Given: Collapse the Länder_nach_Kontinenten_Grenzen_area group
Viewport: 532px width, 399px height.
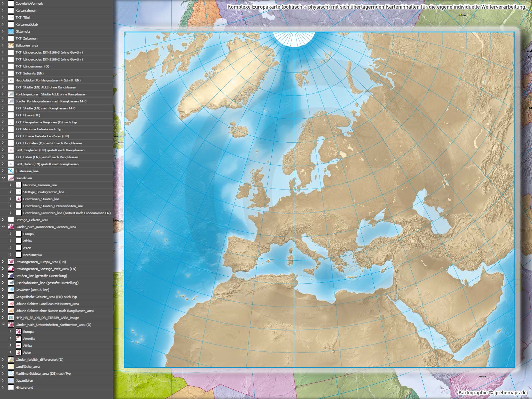Looking at the screenshot, I should [3, 227].
